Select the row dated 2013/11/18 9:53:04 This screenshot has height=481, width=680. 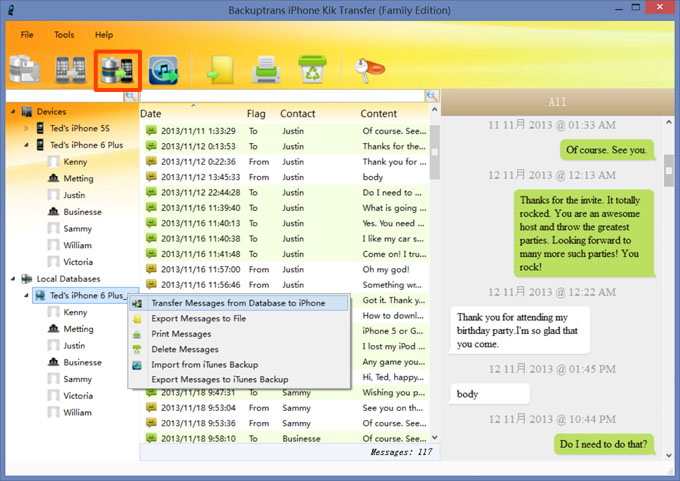point(286,408)
